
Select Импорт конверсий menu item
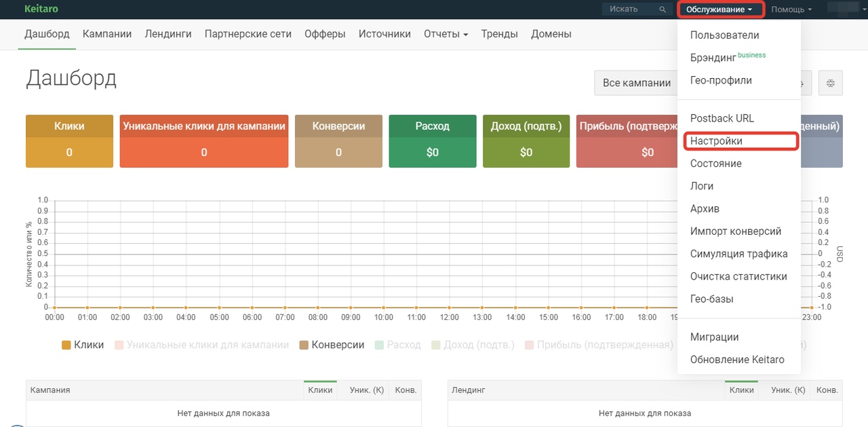point(739,231)
